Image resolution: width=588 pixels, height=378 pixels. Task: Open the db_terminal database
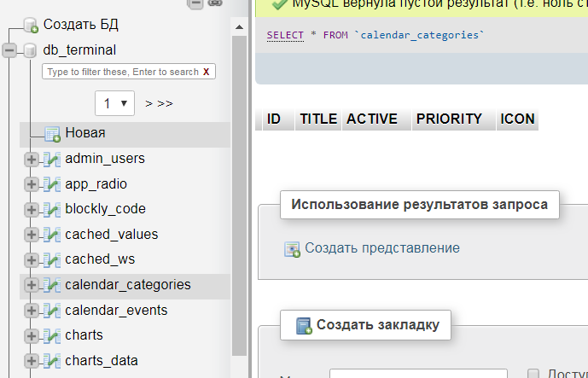[x=79, y=49]
